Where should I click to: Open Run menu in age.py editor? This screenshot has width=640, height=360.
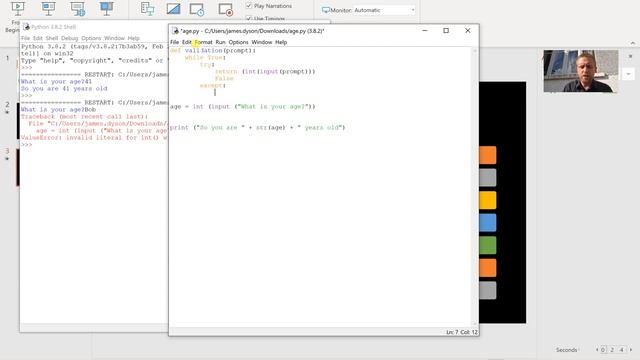coord(220,42)
